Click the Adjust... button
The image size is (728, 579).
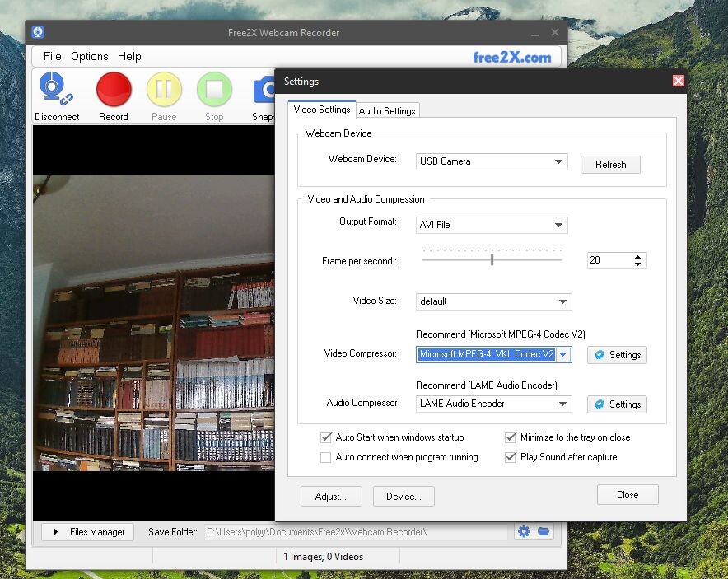pyautogui.click(x=331, y=497)
